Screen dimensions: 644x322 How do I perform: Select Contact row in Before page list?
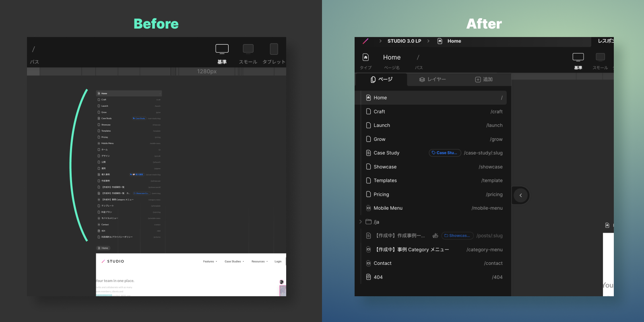point(129,225)
